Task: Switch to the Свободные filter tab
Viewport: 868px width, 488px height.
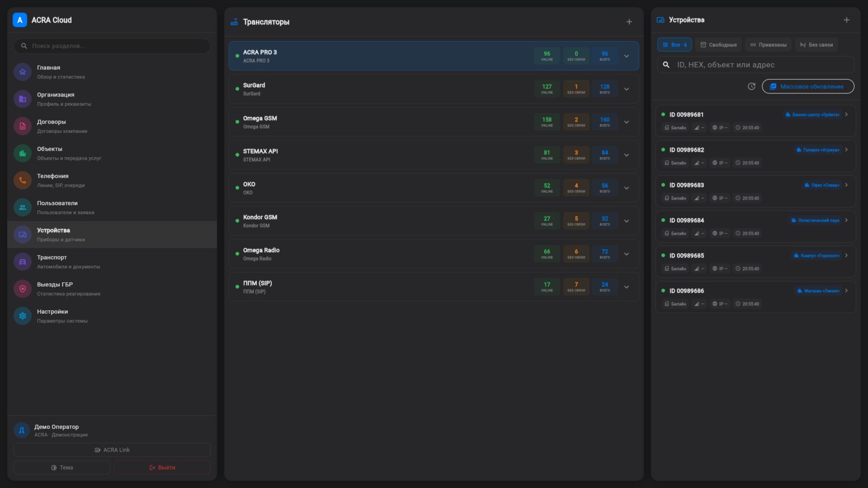Action: 718,45
